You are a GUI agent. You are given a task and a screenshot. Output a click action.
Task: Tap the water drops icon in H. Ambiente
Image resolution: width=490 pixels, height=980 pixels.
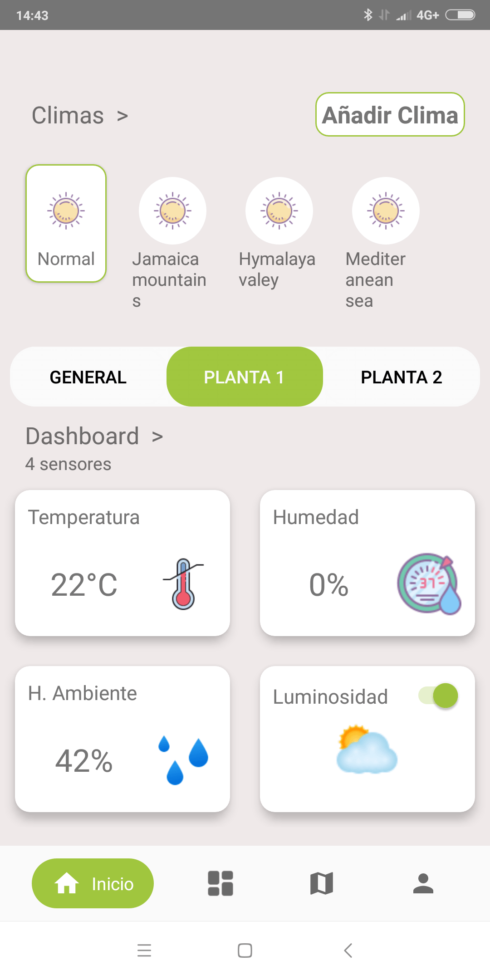click(x=183, y=761)
